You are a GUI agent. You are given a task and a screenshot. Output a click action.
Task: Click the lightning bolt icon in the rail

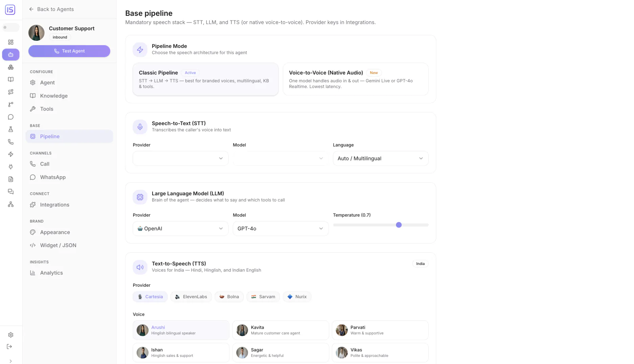(x=11, y=154)
